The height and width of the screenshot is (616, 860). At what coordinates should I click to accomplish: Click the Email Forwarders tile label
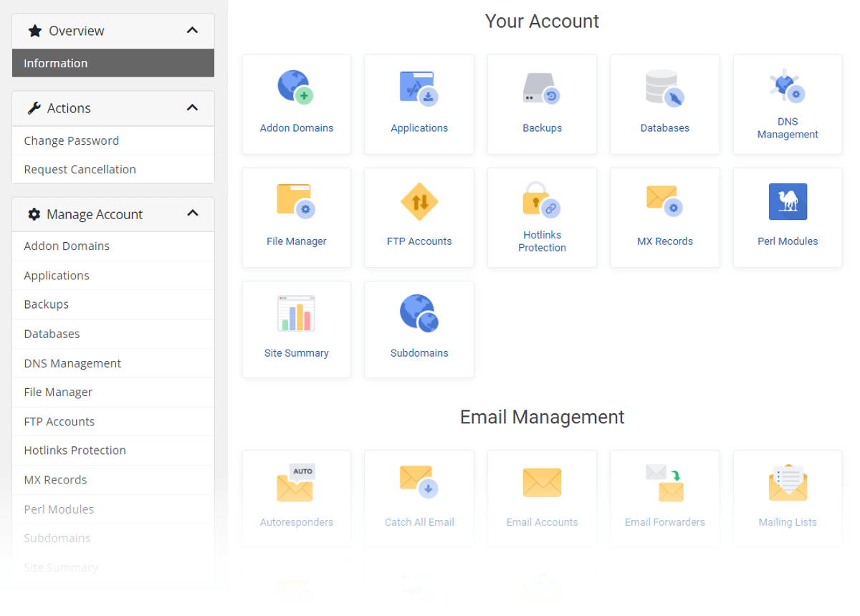[665, 522]
